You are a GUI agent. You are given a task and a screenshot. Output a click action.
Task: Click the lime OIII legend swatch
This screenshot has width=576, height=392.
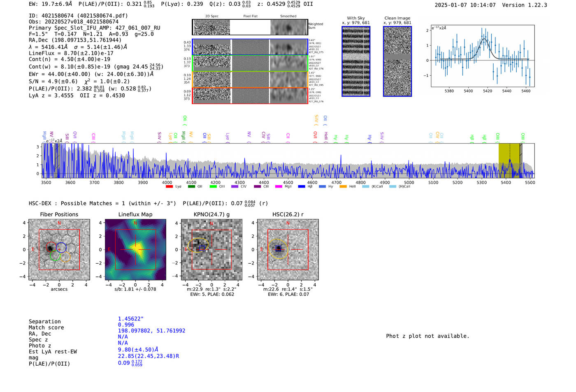[x=213, y=187]
